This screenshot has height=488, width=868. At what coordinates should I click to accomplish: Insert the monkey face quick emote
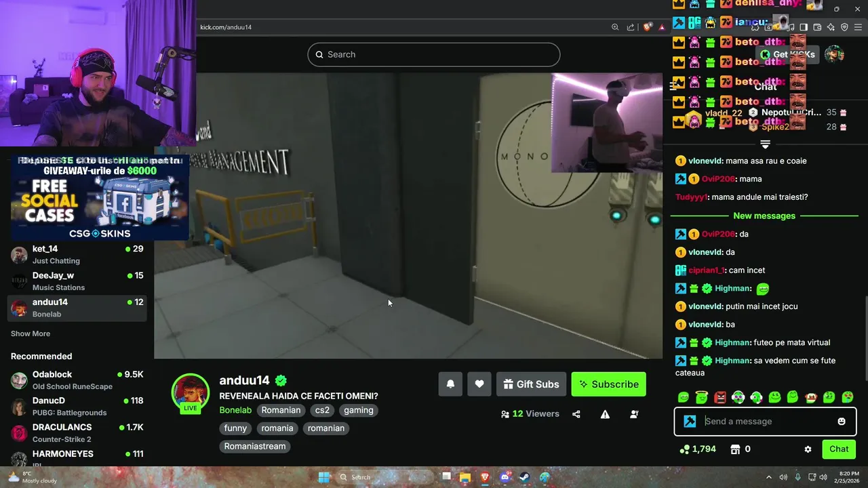811,397
